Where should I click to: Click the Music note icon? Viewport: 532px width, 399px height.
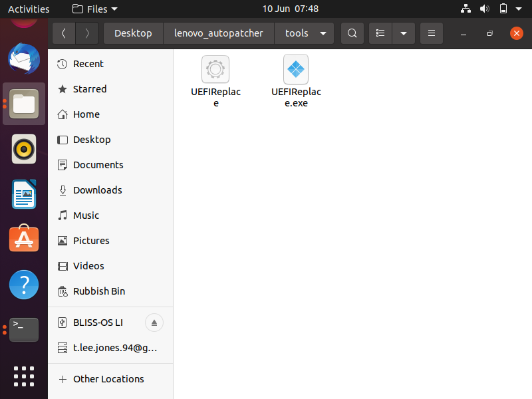(62, 215)
